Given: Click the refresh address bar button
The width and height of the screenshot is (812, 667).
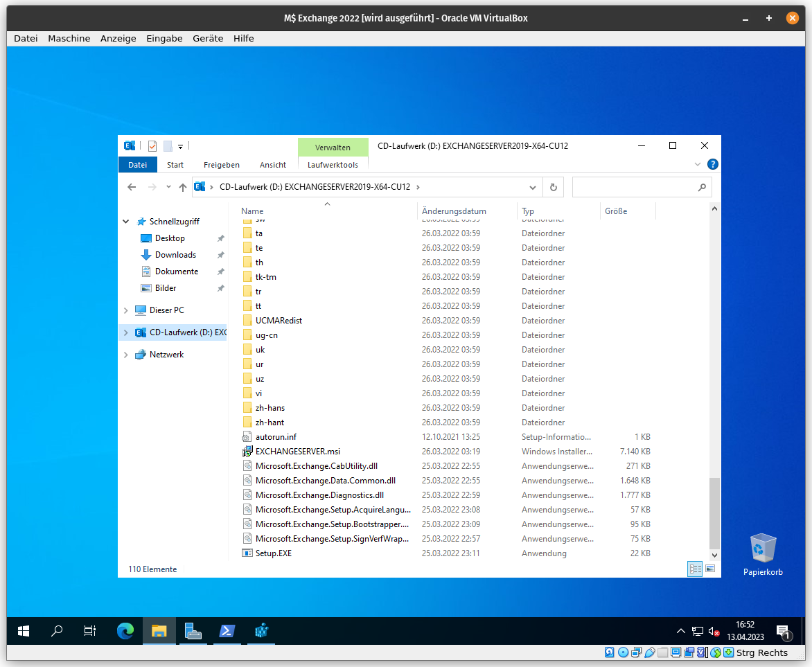Looking at the screenshot, I should pos(553,187).
